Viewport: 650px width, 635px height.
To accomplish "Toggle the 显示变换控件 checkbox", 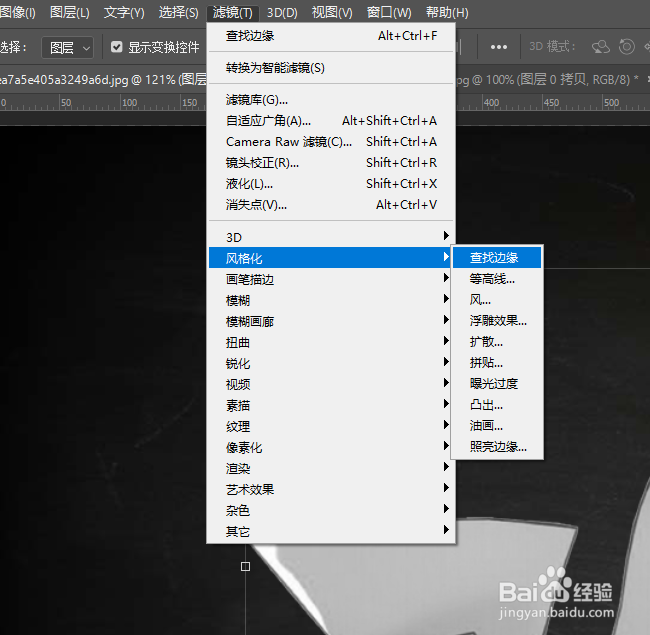I will 116,47.
